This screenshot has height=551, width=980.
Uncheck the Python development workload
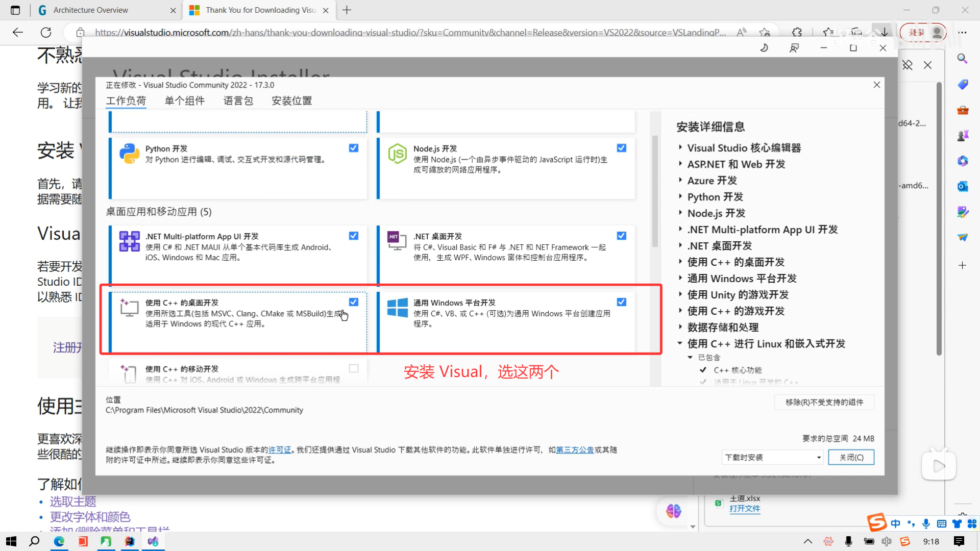[353, 148]
